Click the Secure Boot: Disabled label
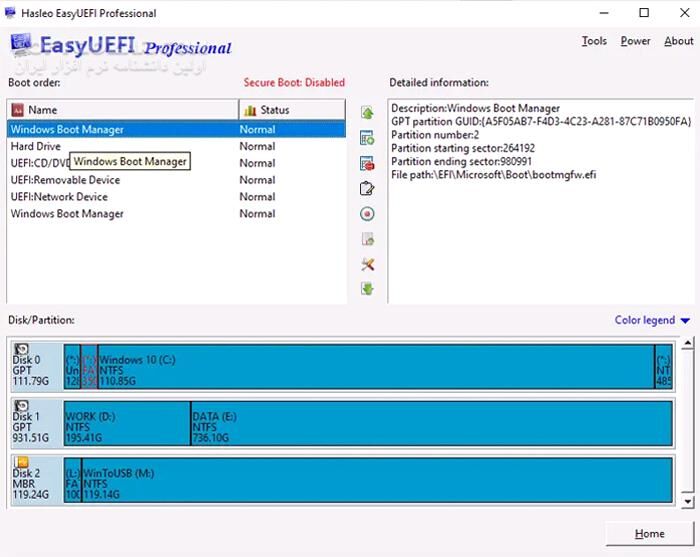The image size is (700, 557). pos(294,83)
